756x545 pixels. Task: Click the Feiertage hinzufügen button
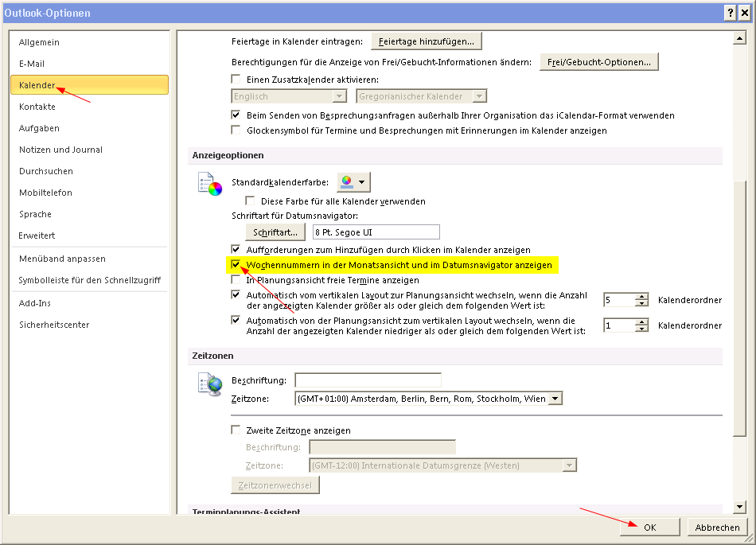(427, 41)
